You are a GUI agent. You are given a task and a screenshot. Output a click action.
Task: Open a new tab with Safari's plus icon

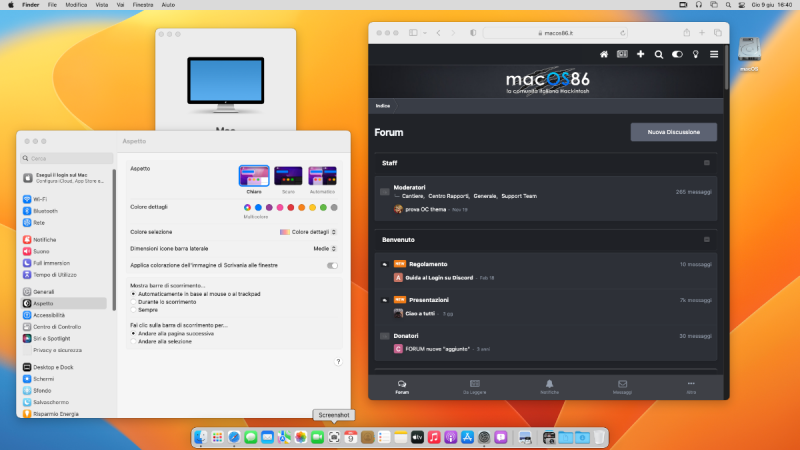[x=702, y=33]
